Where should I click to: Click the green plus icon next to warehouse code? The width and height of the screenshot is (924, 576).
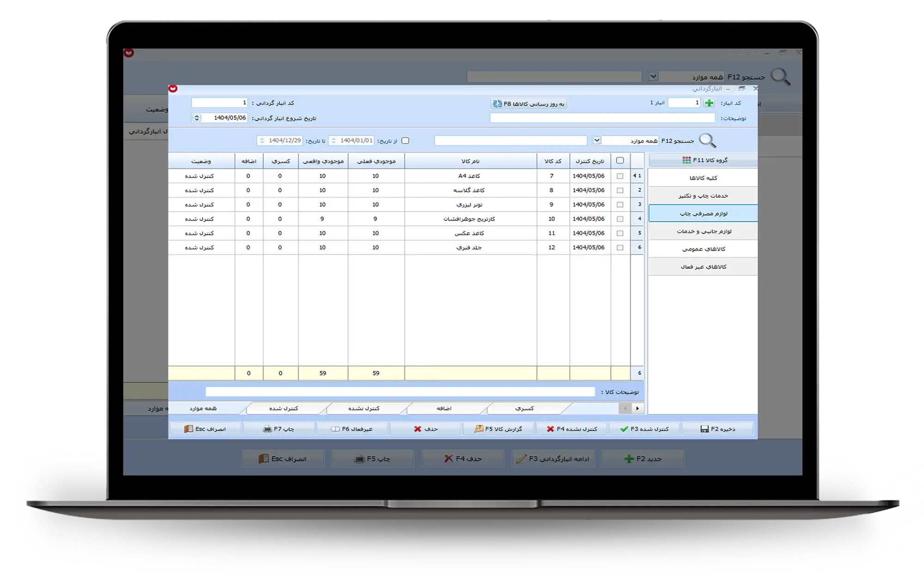pos(709,103)
